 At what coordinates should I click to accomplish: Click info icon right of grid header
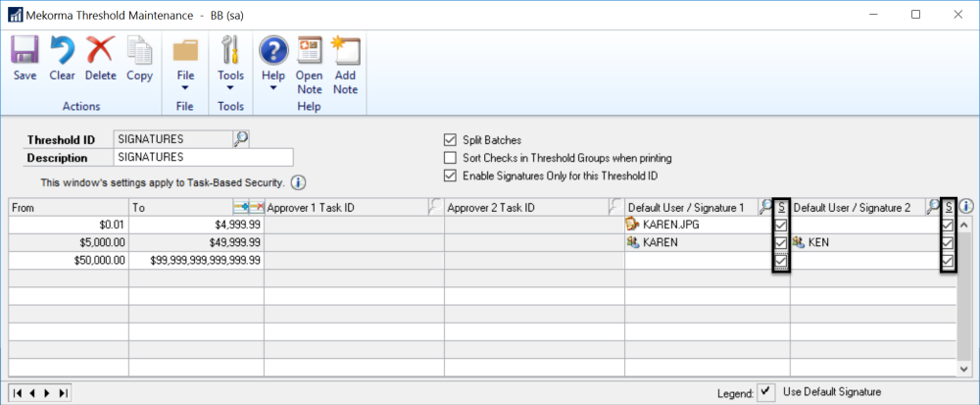click(966, 206)
